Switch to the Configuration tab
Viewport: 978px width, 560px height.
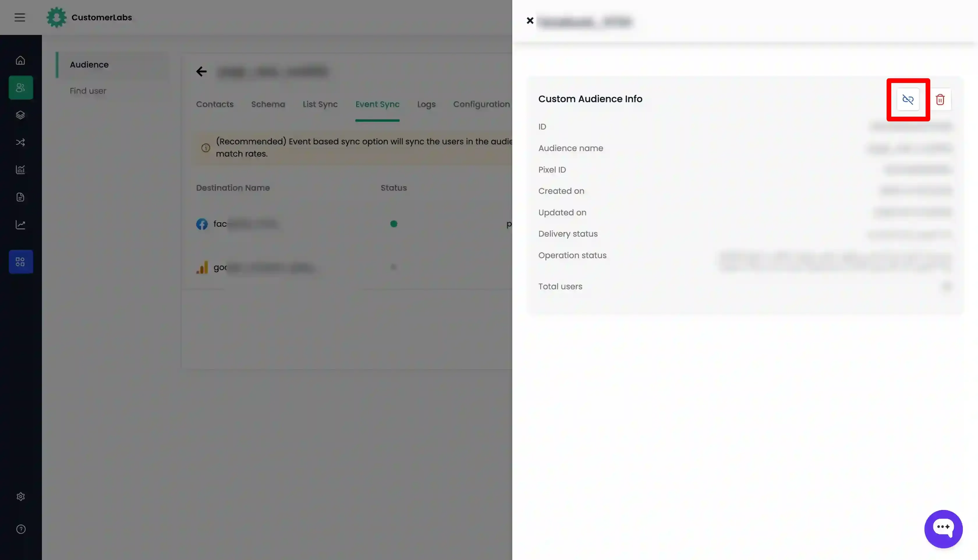click(x=481, y=104)
